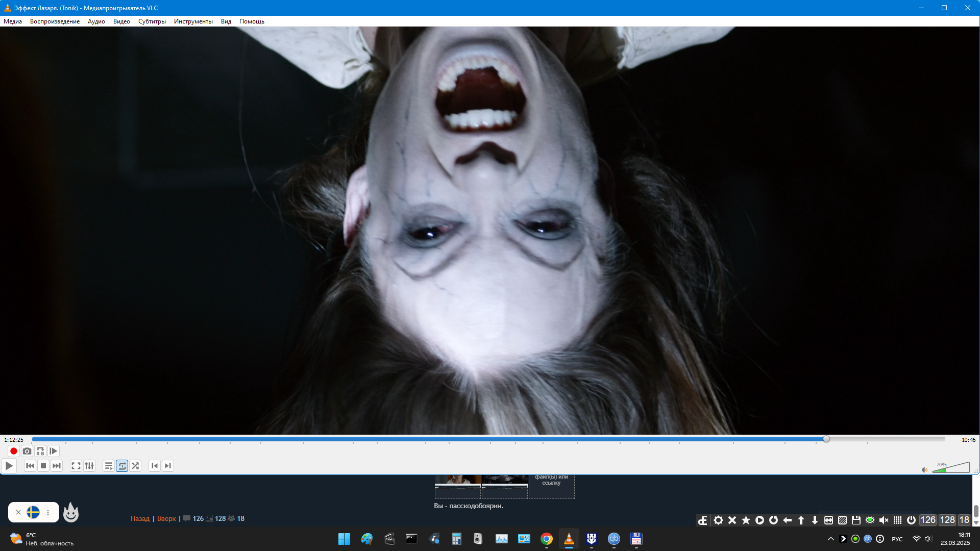
Task: Open Windows Start menu
Action: (344, 539)
